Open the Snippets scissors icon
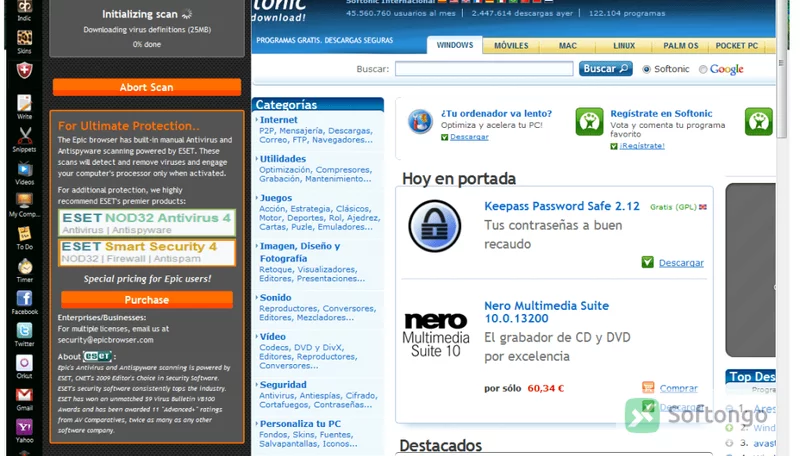The image size is (800, 456). (x=24, y=140)
